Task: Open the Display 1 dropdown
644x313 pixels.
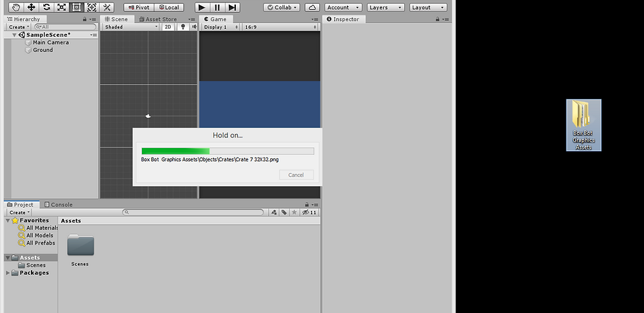Action: (221, 27)
